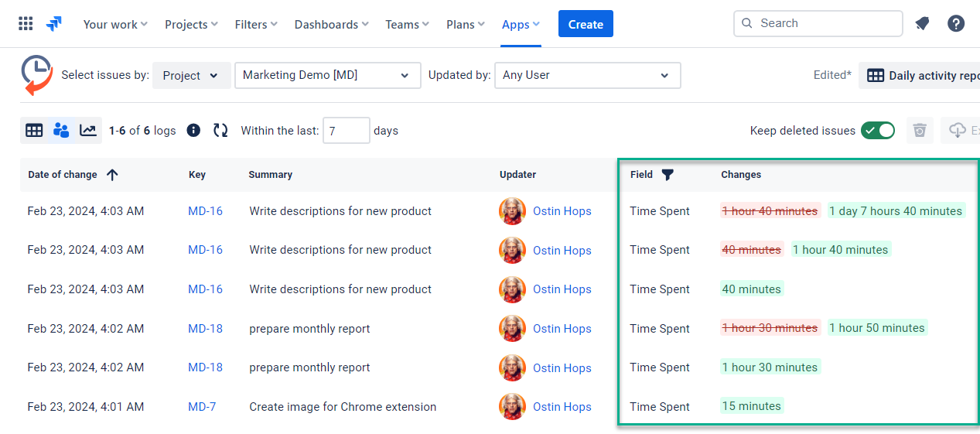The width and height of the screenshot is (980, 434).
Task: Click the info icon beside logs count
Action: [194, 131]
